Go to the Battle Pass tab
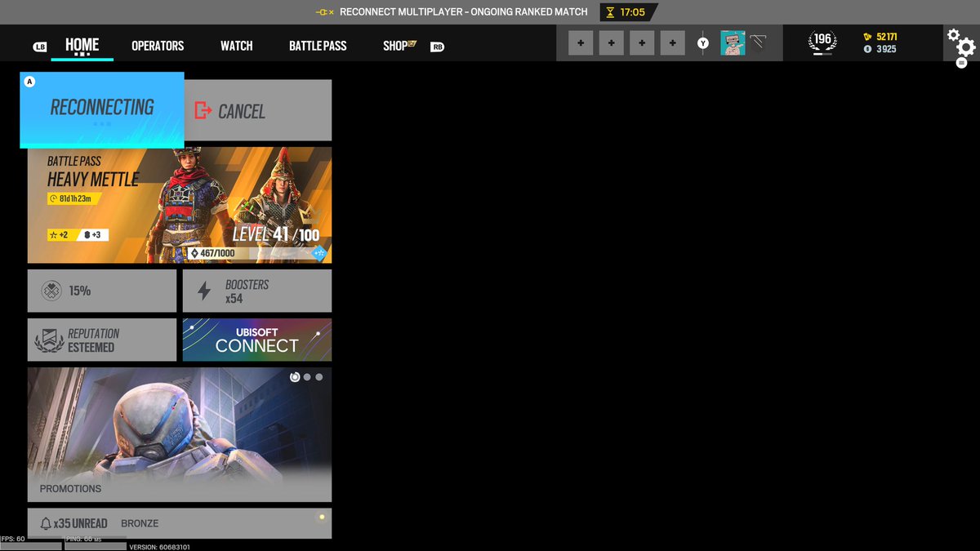 (318, 46)
